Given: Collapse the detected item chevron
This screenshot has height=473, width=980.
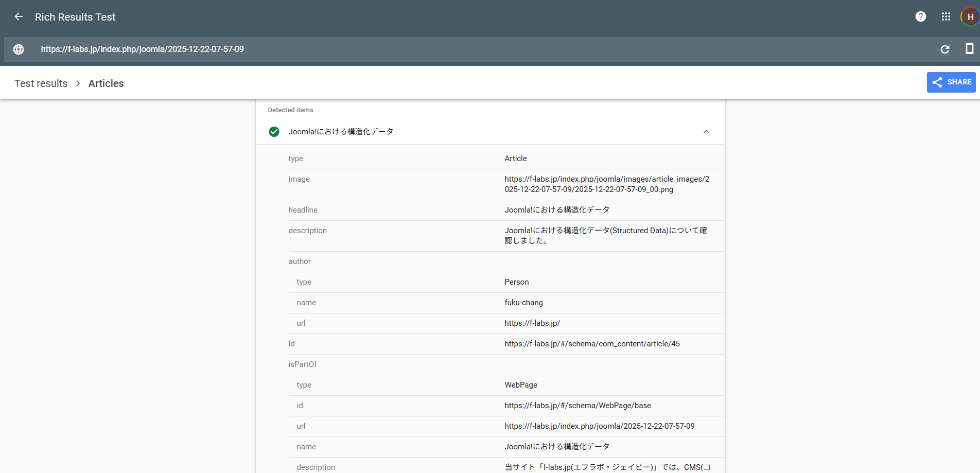Looking at the screenshot, I should (706, 132).
